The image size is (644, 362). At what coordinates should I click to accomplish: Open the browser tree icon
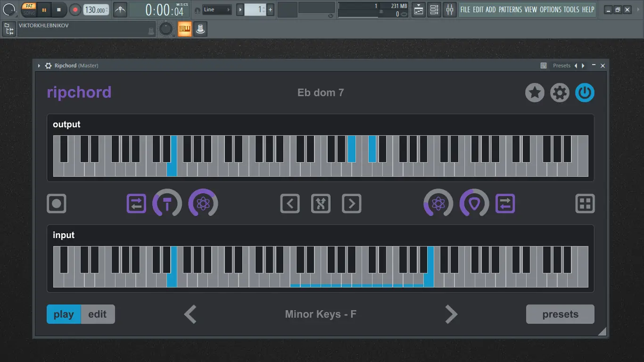pos(9,29)
